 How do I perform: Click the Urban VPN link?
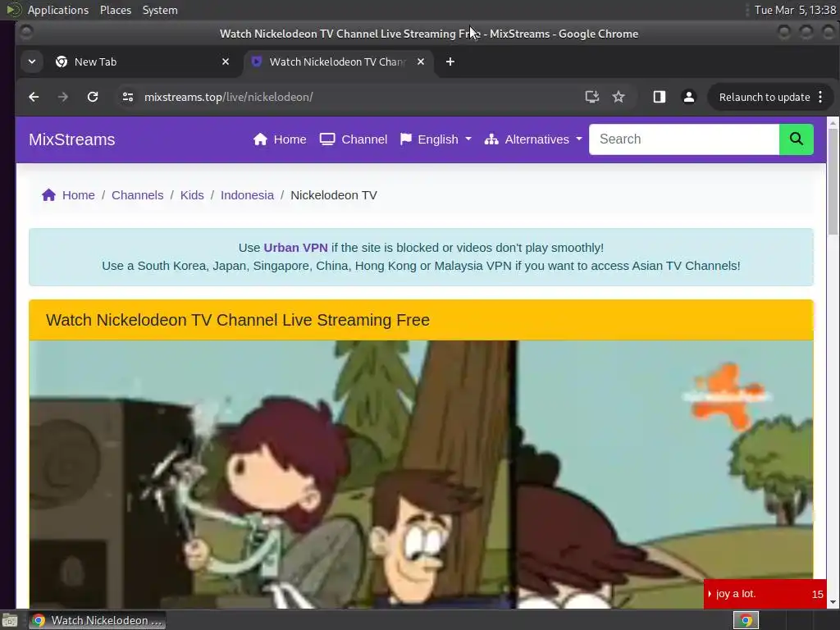(x=295, y=248)
